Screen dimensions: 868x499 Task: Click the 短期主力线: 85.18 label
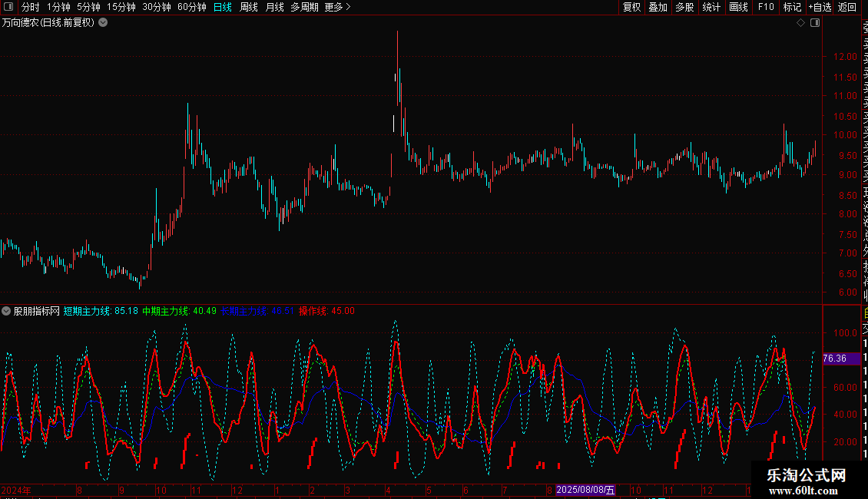click(x=101, y=311)
